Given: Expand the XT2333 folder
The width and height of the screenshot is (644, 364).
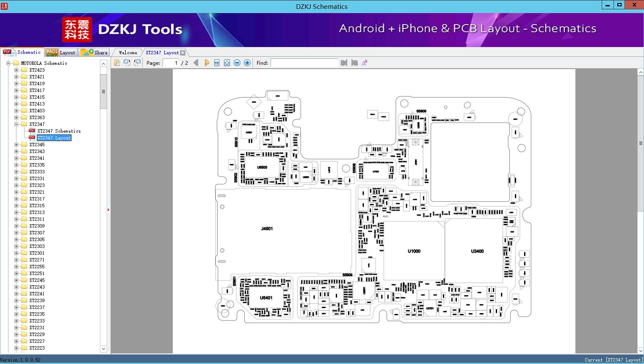Looking at the screenshot, I should coord(16,172).
